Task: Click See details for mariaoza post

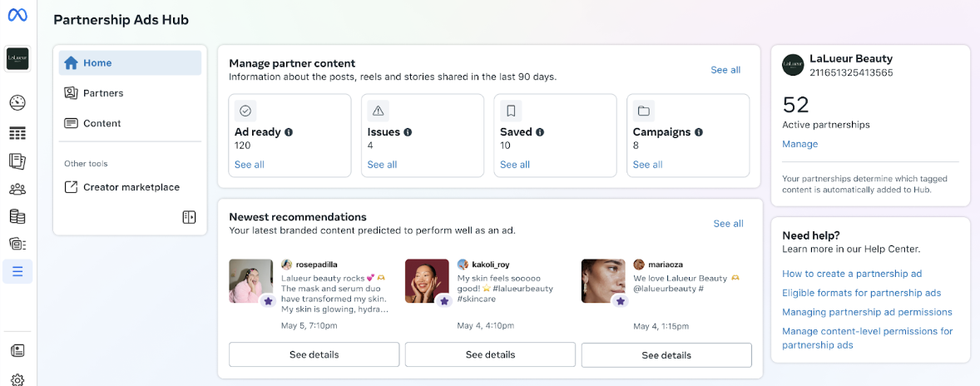Action: click(666, 355)
